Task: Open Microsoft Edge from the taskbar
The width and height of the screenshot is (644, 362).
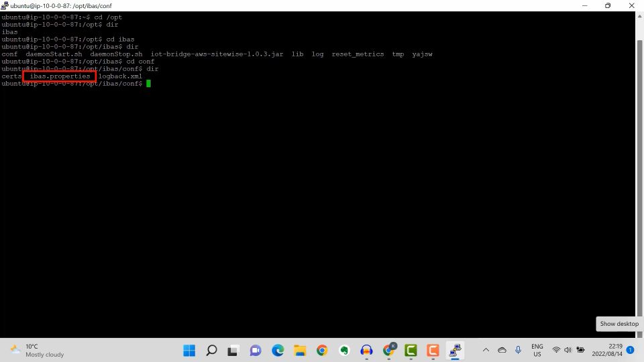Action: [x=278, y=350]
